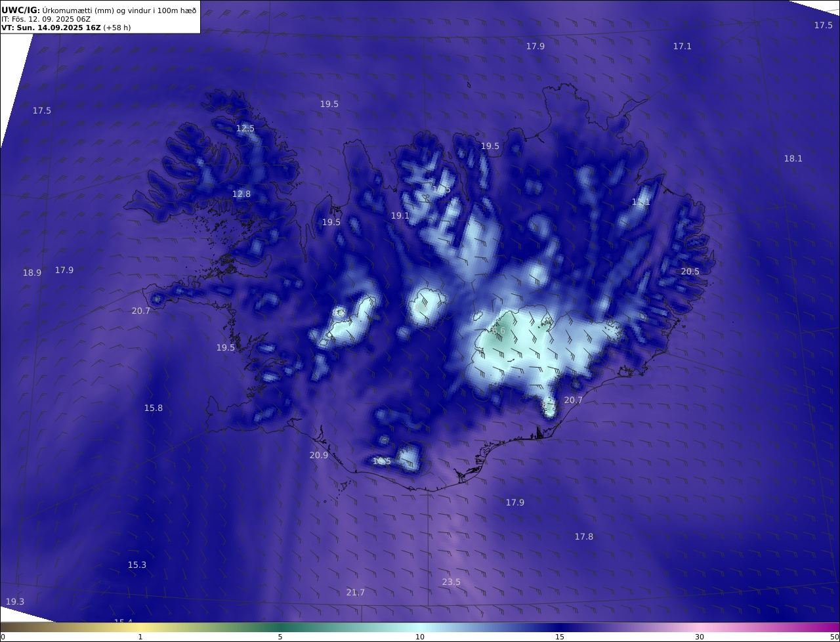The image size is (840, 642).
Task: Click the 17.8 value label
Action: (x=584, y=536)
